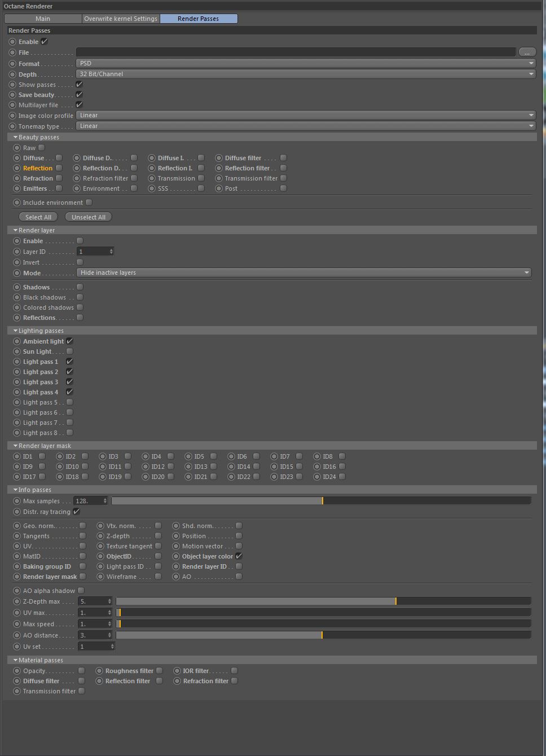
Task: Select the Render Passes tab
Action: (198, 19)
